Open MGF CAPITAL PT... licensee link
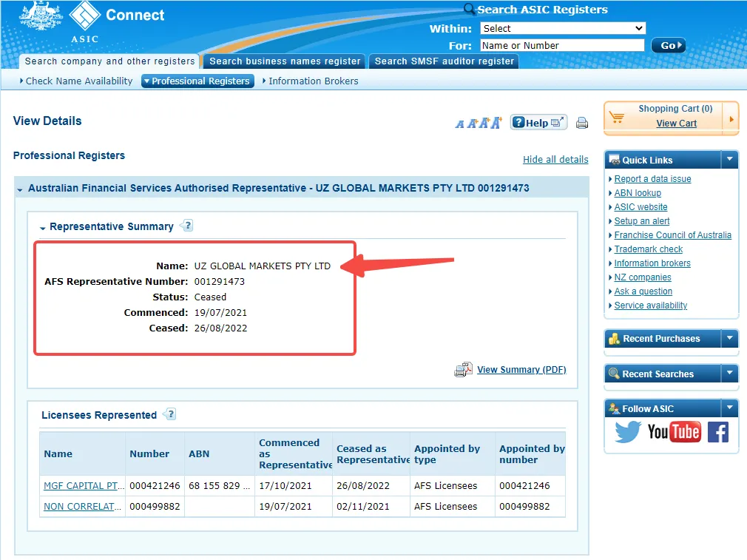 click(84, 485)
